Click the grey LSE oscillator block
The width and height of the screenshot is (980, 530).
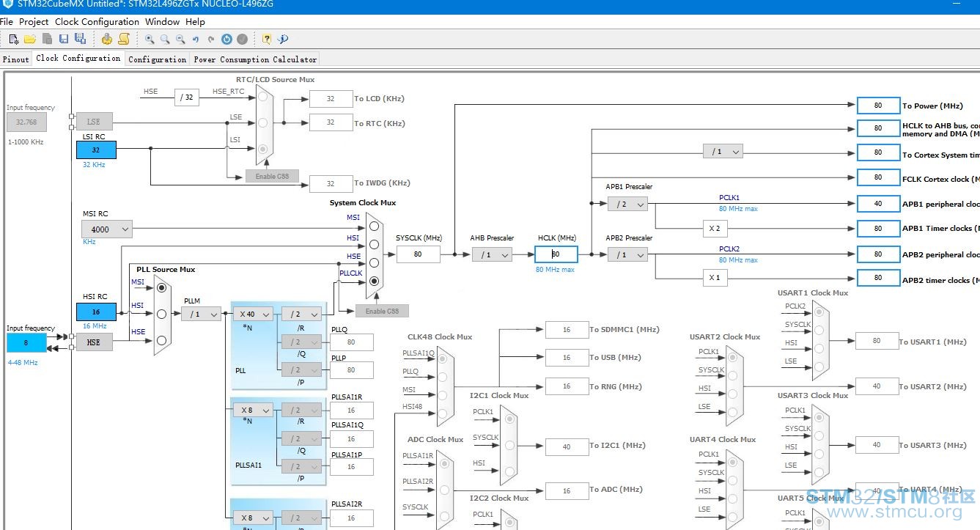pos(94,122)
